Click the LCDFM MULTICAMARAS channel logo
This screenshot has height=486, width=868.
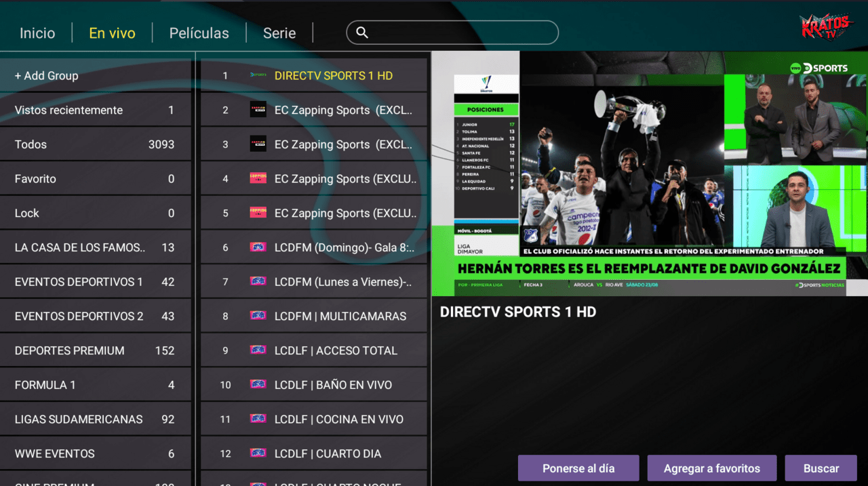pos(258,316)
